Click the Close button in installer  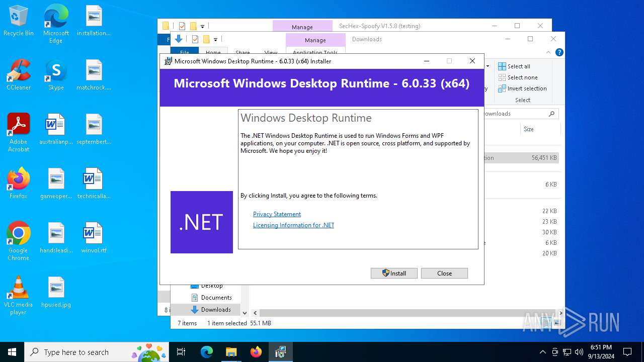pyautogui.click(x=444, y=273)
